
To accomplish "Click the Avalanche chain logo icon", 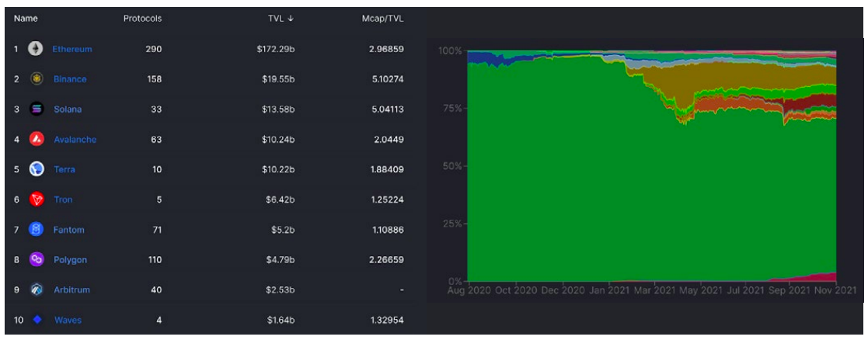I will click(x=37, y=139).
